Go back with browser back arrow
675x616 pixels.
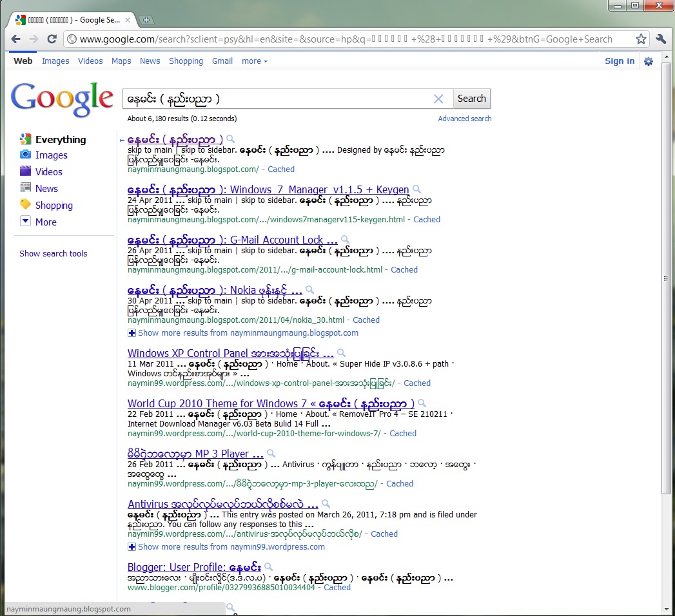[x=16, y=39]
